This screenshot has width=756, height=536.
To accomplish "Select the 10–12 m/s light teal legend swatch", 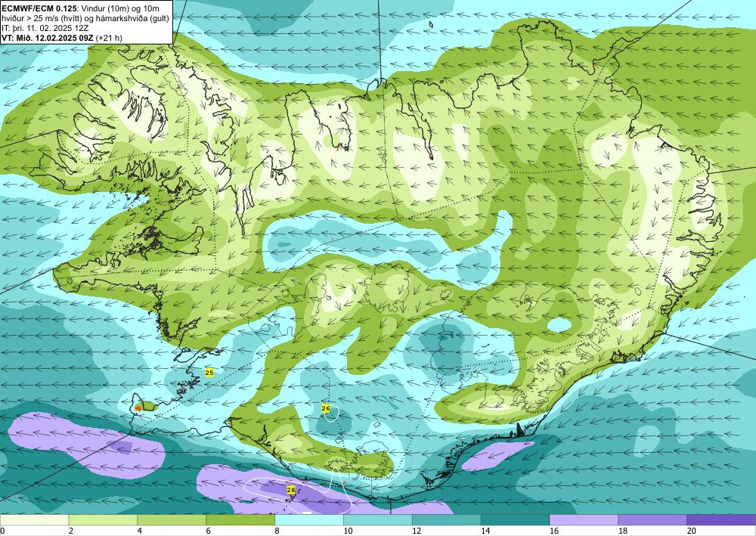I will click(x=378, y=520).
